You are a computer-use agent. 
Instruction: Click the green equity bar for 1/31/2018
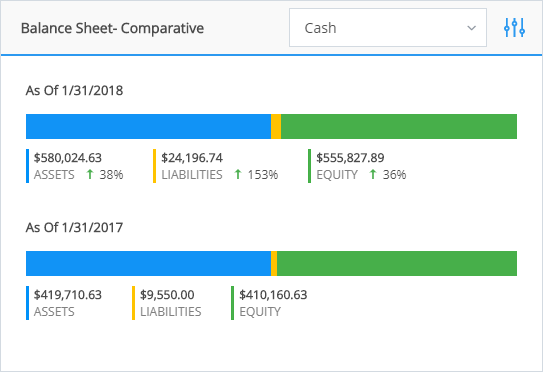click(399, 126)
